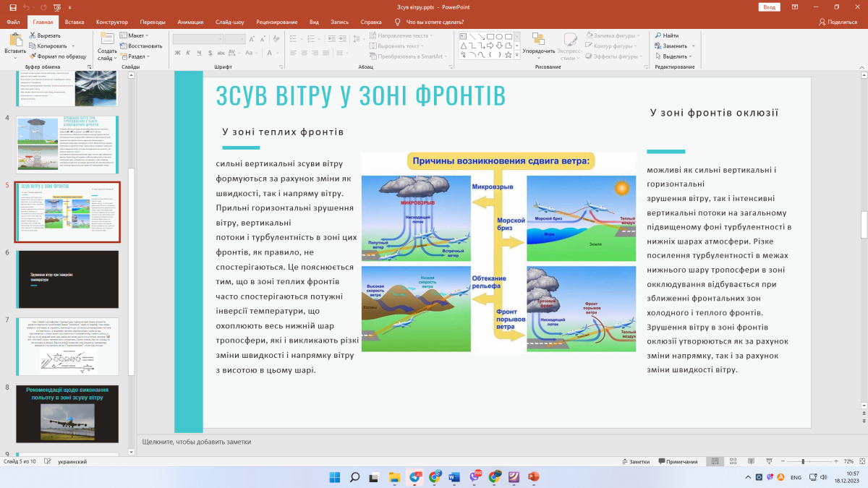Switch to slide sorter view icon

click(732, 461)
